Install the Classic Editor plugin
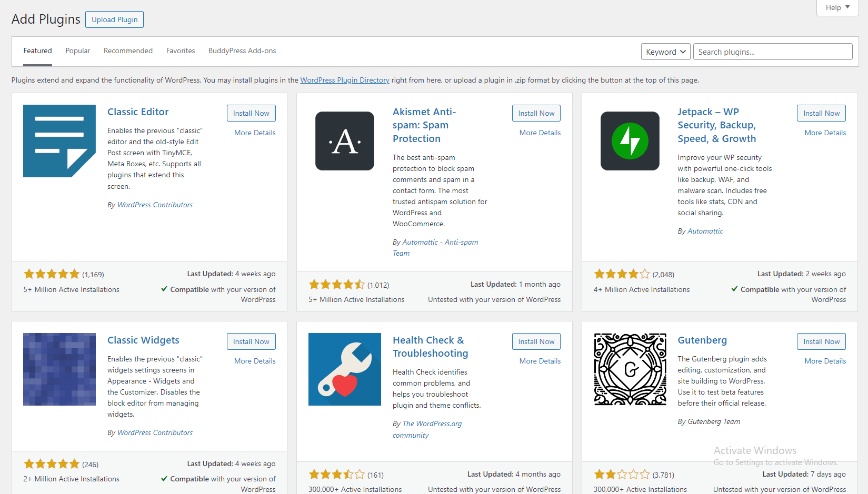The width and height of the screenshot is (868, 494). click(x=251, y=113)
